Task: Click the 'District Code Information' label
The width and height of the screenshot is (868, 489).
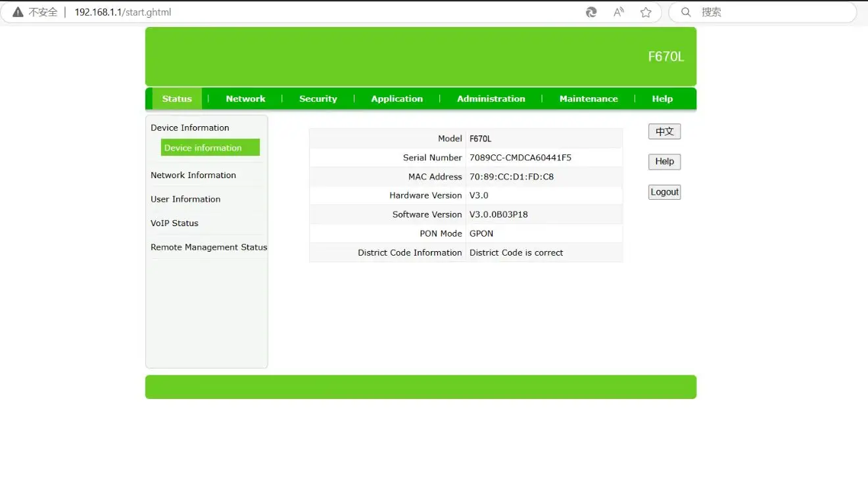Action: point(410,252)
